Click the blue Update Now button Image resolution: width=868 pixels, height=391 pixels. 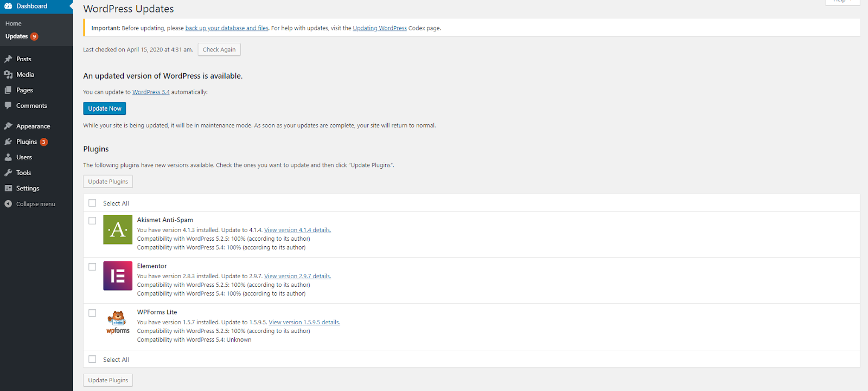(105, 108)
